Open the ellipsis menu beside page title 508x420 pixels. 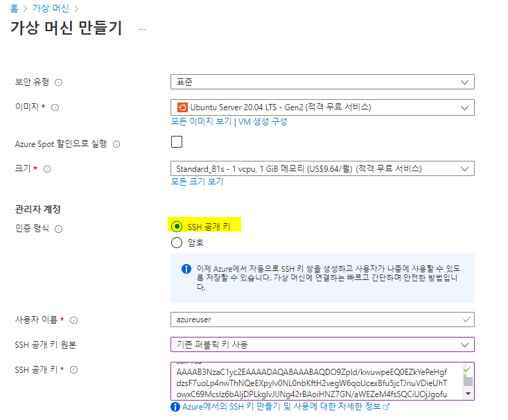(142, 29)
